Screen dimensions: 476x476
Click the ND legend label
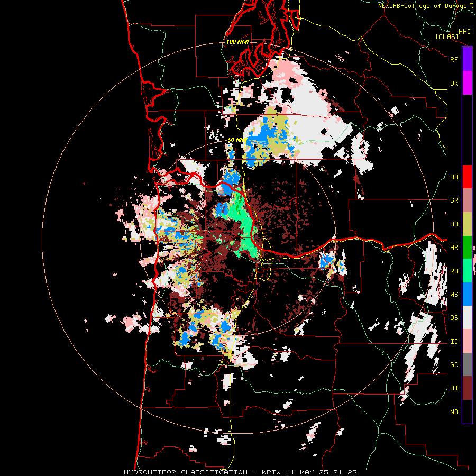(454, 412)
